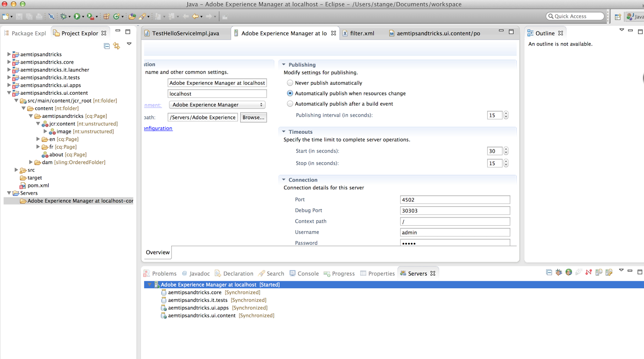Viewport: 644px width, 359px height.
Task: Adjust the Start timeout stepper
Action: 506,151
